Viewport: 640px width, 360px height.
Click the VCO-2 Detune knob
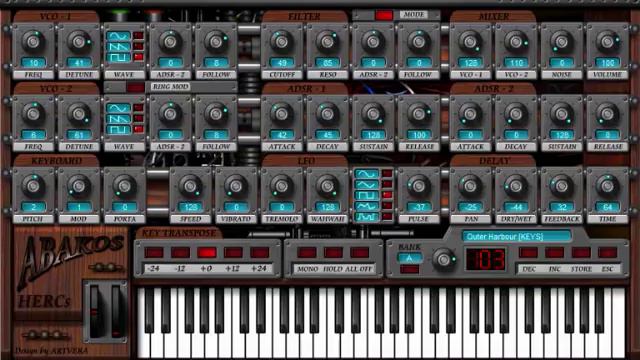79,113
